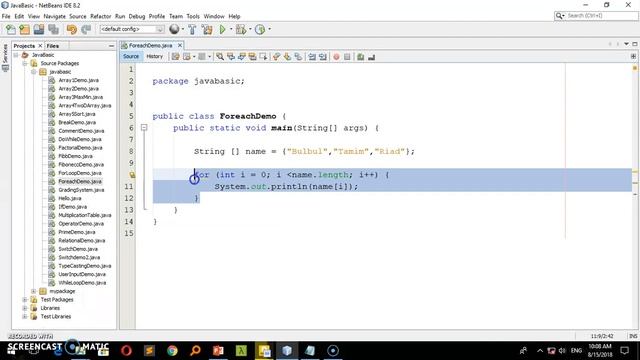This screenshot has width=640, height=360.
Task: Expand the Test Packages node
Action: point(25,300)
